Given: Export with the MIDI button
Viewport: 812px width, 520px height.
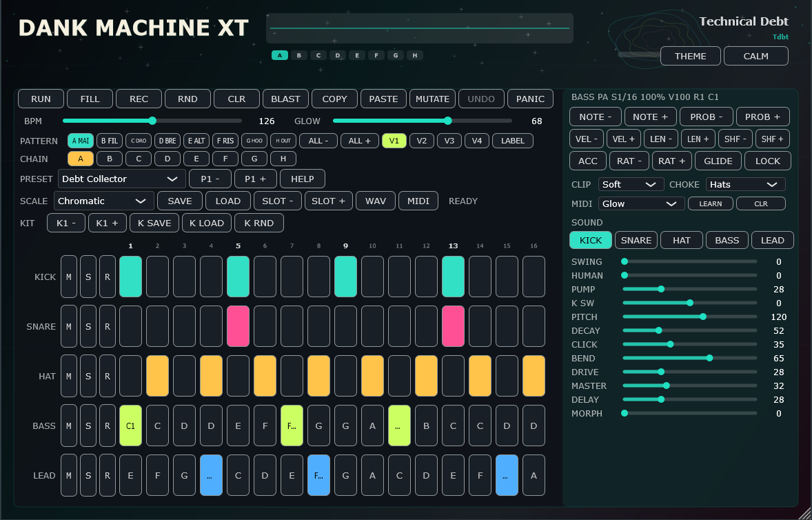Looking at the screenshot, I should (418, 201).
